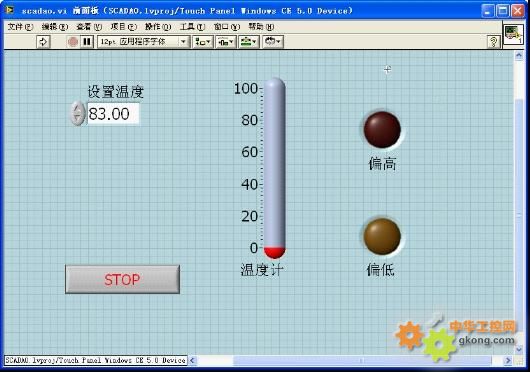The width and height of the screenshot is (530, 372).
Task: Open the Distribute Objects toolbar tool
Action: [x=226, y=42]
